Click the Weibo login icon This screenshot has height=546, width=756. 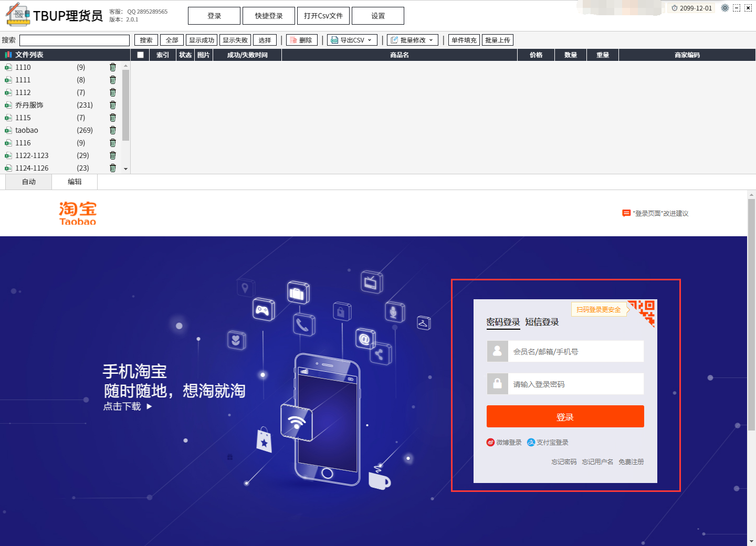pos(490,443)
